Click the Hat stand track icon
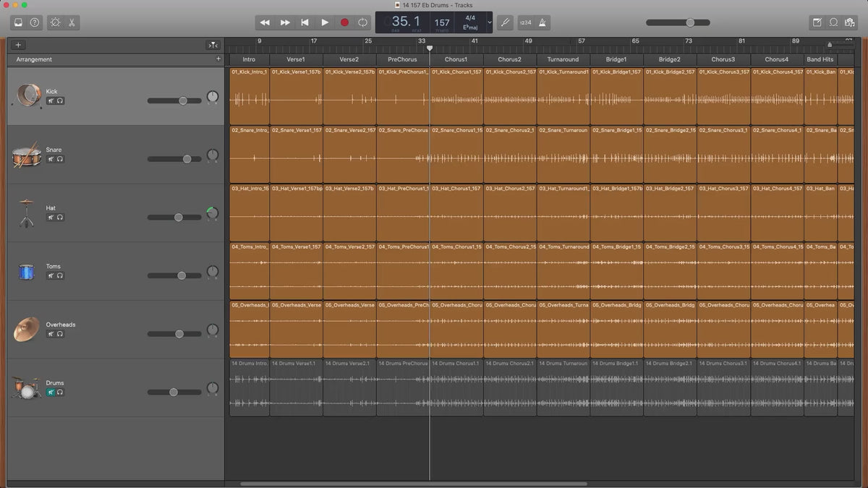868x488 pixels. point(27,213)
